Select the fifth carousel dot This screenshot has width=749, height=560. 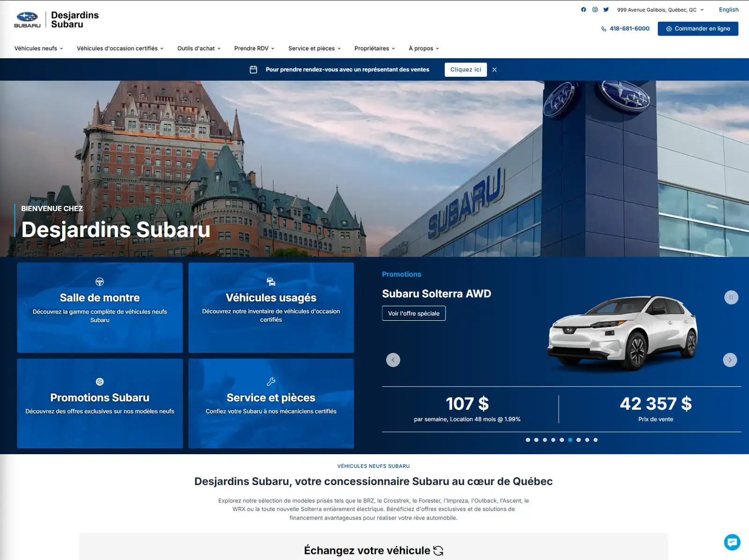(562, 440)
